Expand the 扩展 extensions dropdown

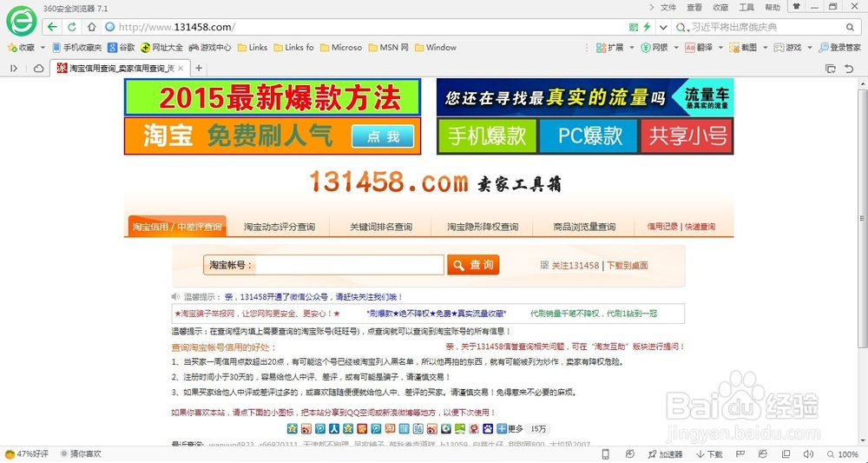click(x=632, y=48)
